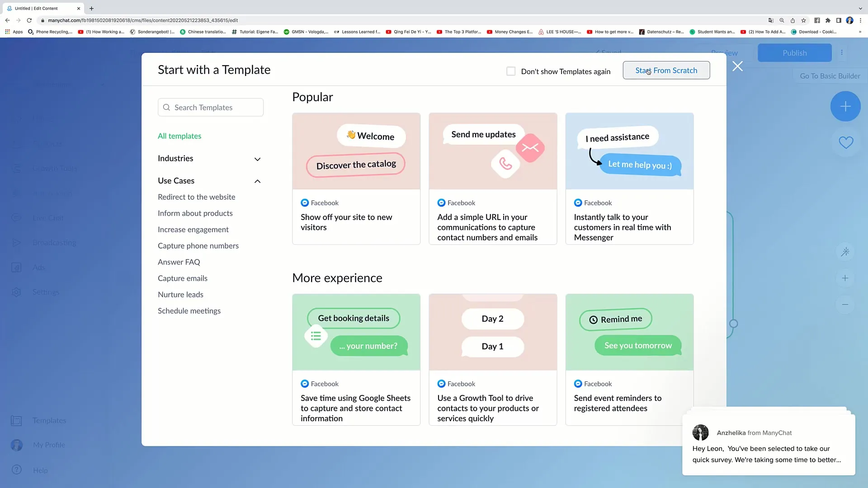Click the magic wand auto-arrange icon

coord(845,252)
